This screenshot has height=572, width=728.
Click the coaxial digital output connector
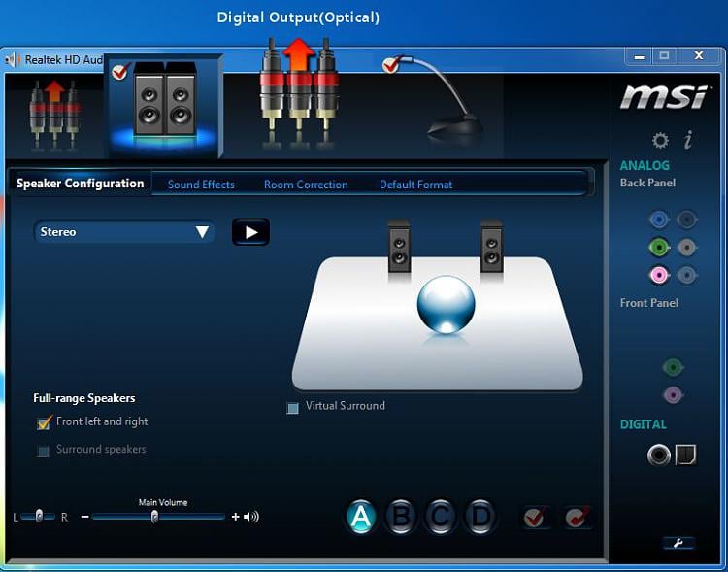tap(658, 454)
